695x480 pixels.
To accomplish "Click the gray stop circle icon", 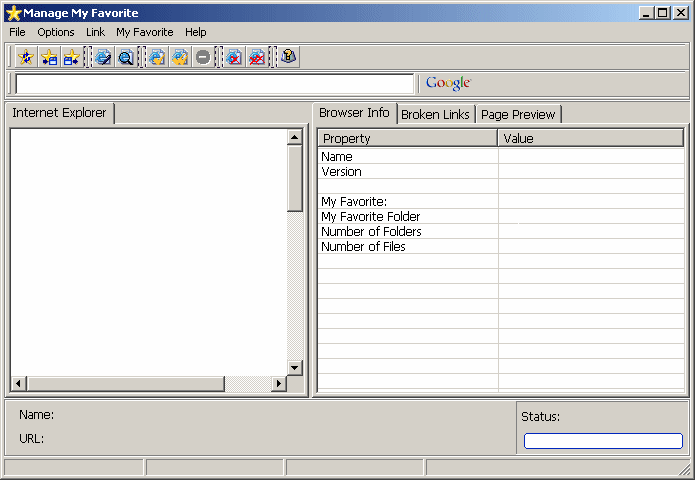I will (203, 57).
